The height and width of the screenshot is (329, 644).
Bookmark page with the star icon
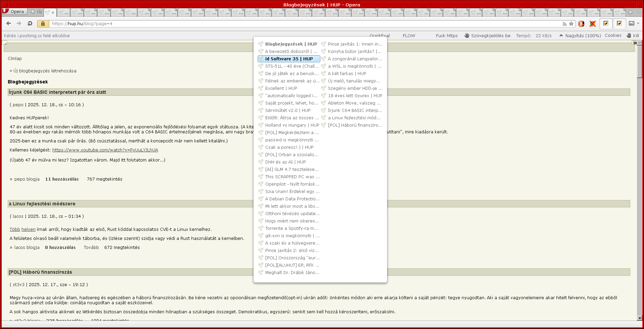coord(571,24)
